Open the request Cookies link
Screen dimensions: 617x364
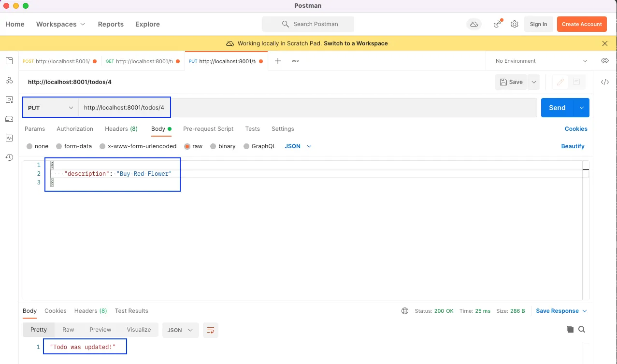(576, 129)
